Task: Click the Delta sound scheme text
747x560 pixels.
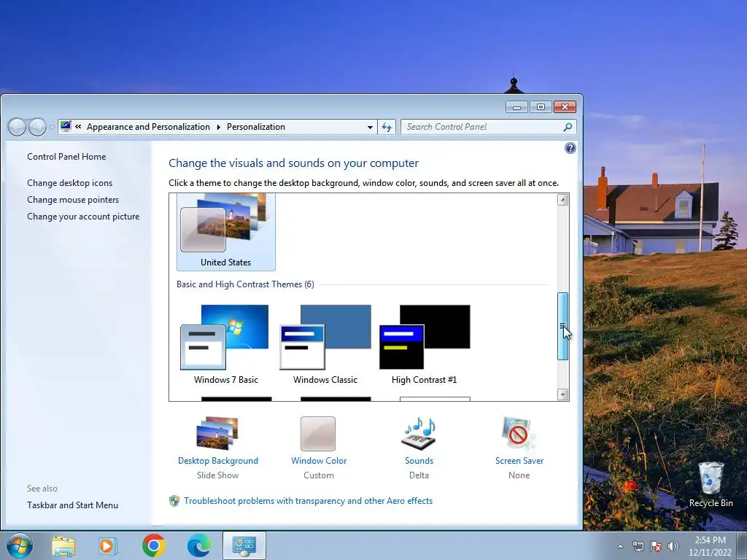Action: click(x=419, y=475)
